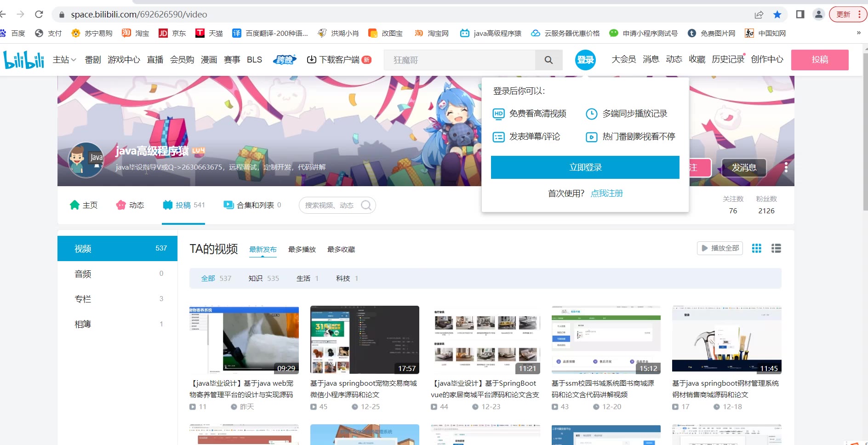Click the blue 登录 circle icon
This screenshot has height=445, width=868.
585,60
